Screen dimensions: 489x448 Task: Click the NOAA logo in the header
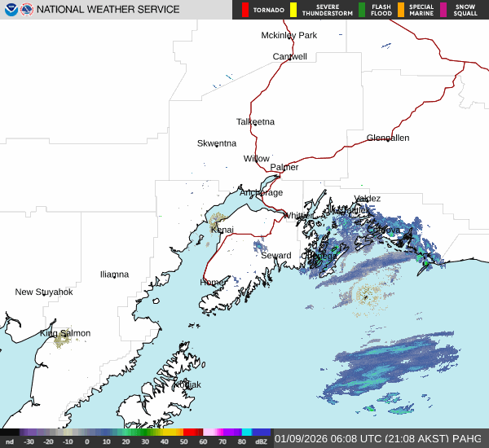pyautogui.click(x=10, y=10)
